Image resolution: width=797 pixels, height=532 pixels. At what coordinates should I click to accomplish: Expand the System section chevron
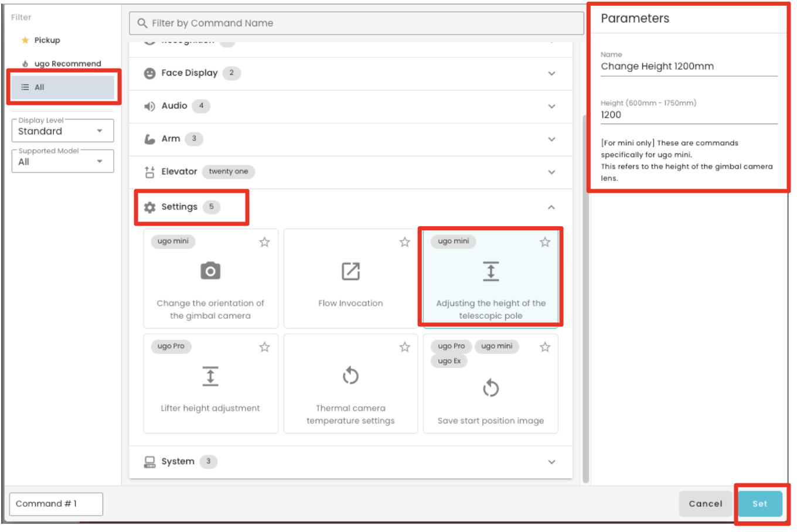click(x=551, y=462)
